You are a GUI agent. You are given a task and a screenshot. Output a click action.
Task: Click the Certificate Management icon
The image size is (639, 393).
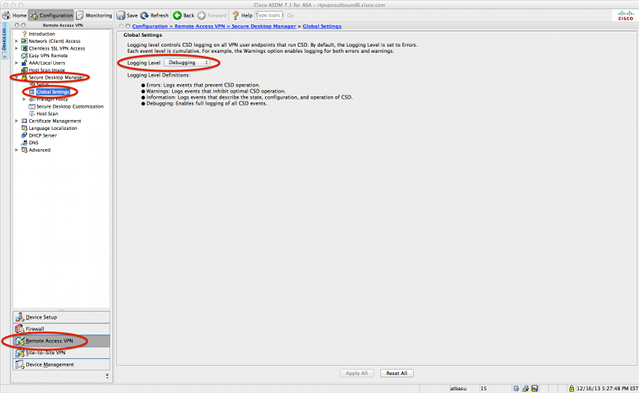point(24,121)
